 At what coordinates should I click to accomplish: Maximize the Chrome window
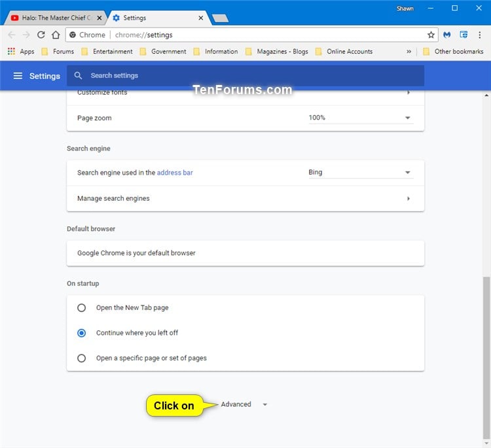click(x=455, y=8)
